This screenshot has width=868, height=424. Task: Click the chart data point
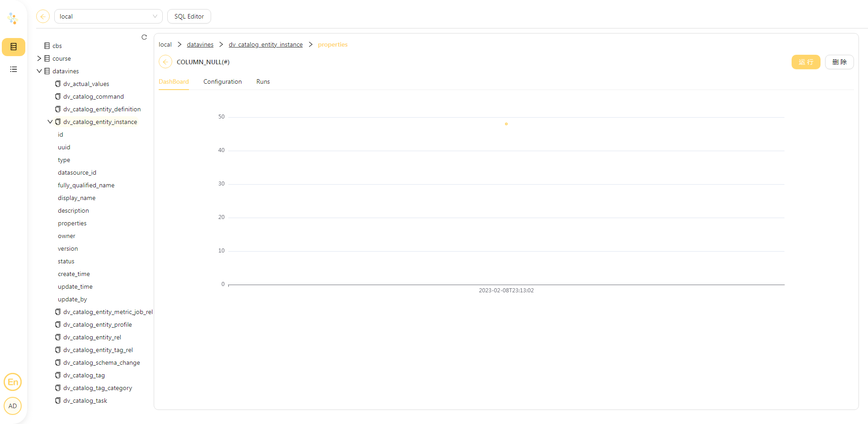pos(506,124)
